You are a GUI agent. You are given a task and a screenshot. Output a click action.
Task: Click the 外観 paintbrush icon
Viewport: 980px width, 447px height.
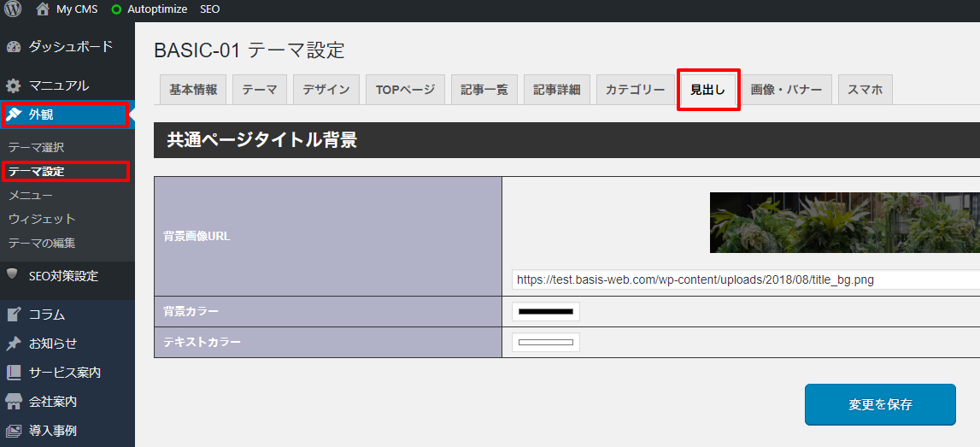[x=13, y=115]
